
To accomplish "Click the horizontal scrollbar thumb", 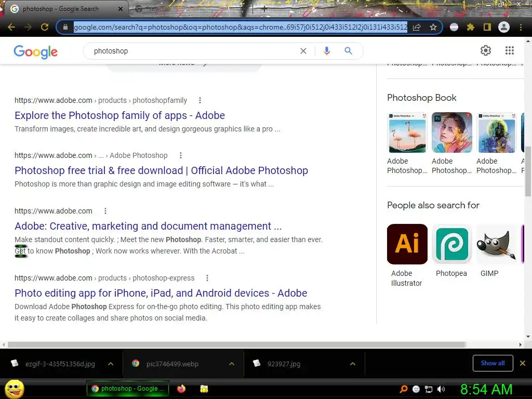I will pos(237,344).
